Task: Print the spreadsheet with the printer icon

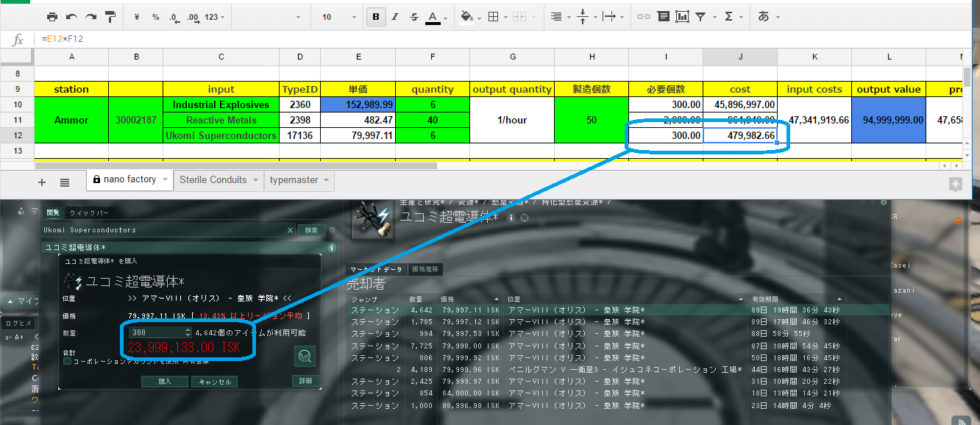Action: click(x=52, y=16)
